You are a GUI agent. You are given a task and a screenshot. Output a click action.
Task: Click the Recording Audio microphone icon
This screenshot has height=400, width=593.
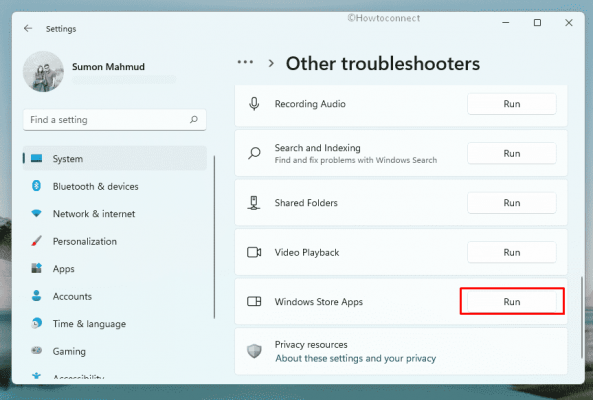coord(254,104)
